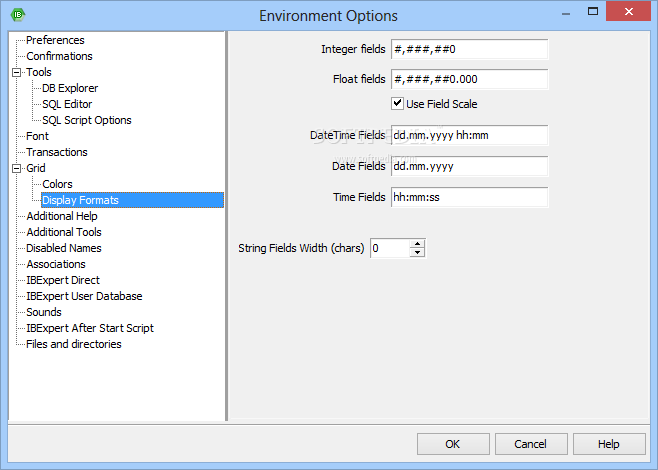Open the Additional Help section
This screenshot has width=658, height=470.
pos(62,216)
